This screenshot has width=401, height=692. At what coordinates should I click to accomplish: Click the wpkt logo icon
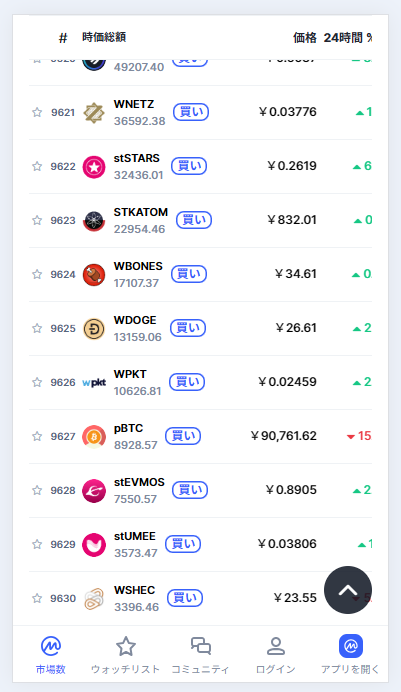94,383
